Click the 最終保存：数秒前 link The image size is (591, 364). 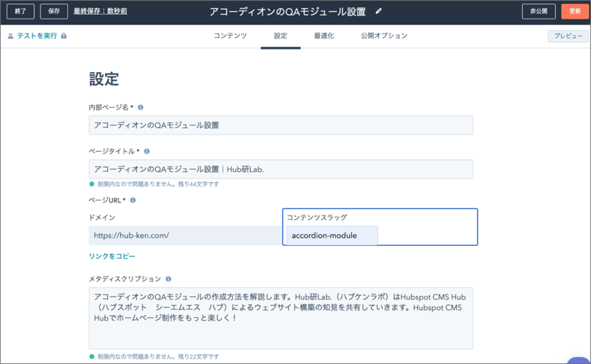pos(100,11)
